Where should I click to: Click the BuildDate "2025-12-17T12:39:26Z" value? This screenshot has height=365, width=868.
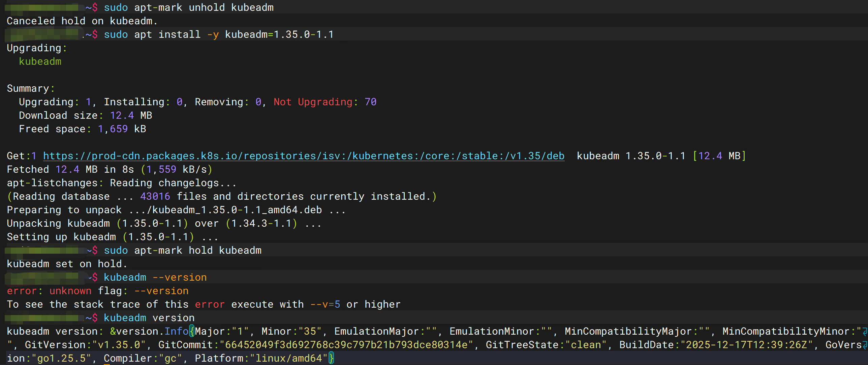(747, 345)
